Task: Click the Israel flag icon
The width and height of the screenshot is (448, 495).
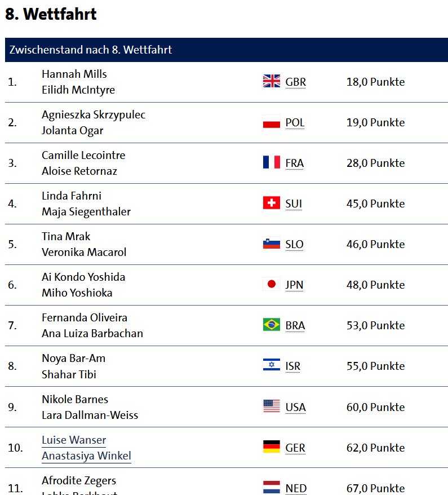Action: [271, 365]
